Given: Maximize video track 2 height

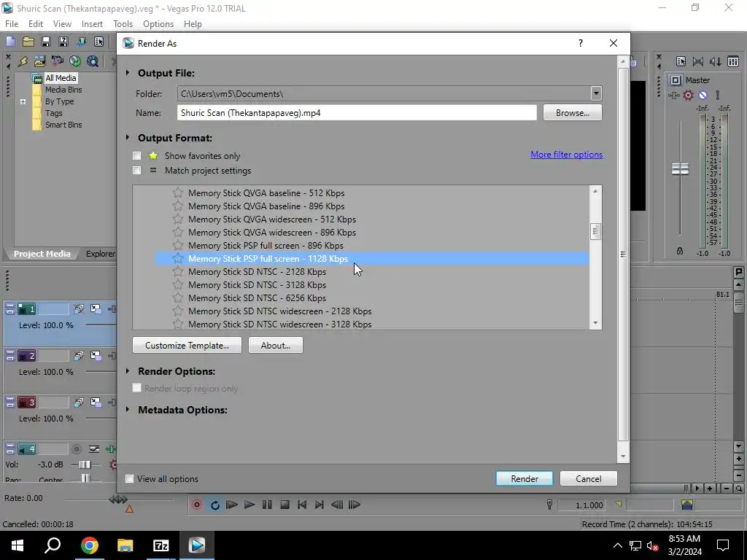Looking at the screenshot, I should coord(10,358).
